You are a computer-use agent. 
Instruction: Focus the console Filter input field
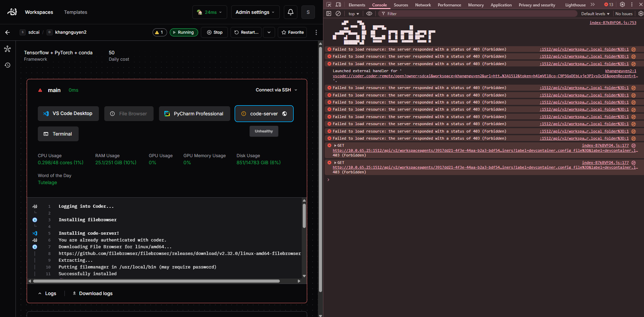478,14
